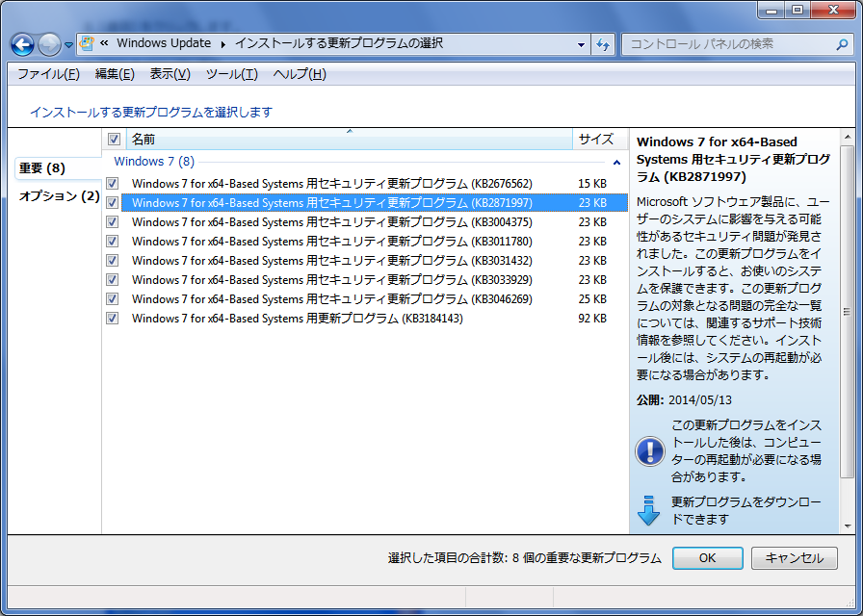Screen dimensions: 863x616
Task: Click the restart warning exclamation icon
Action: pyautogui.click(x=650, y=450)
